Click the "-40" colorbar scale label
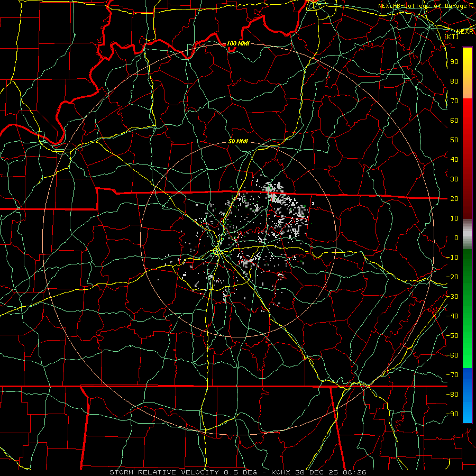The height and width of the screenshot is (476, 476). [x=452, y=316]
